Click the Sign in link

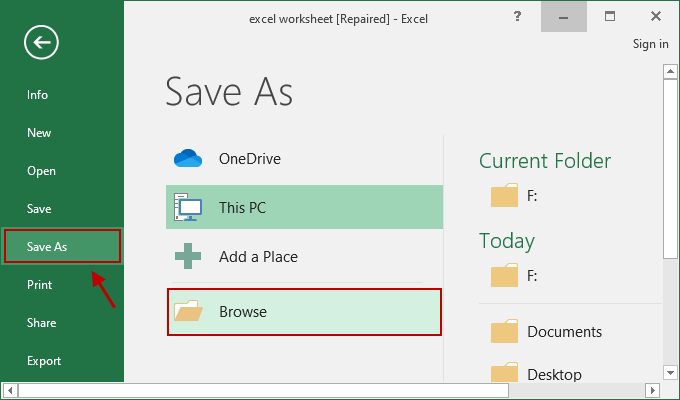pos(651,44)
